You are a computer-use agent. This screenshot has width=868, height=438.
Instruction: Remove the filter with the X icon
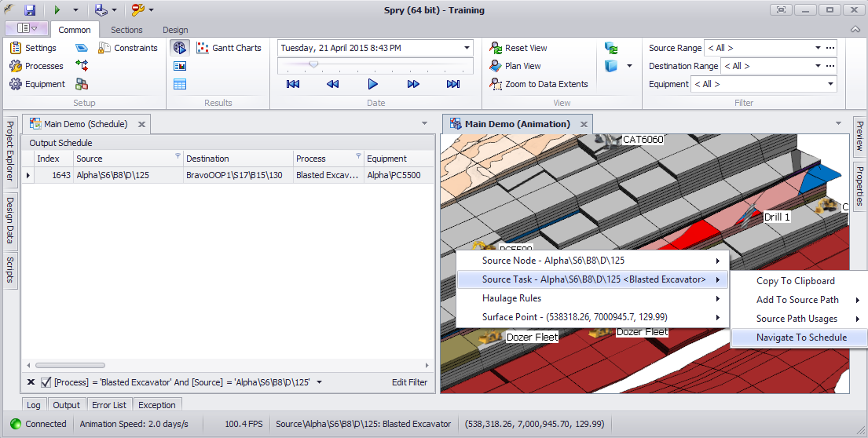coord(31,382)
